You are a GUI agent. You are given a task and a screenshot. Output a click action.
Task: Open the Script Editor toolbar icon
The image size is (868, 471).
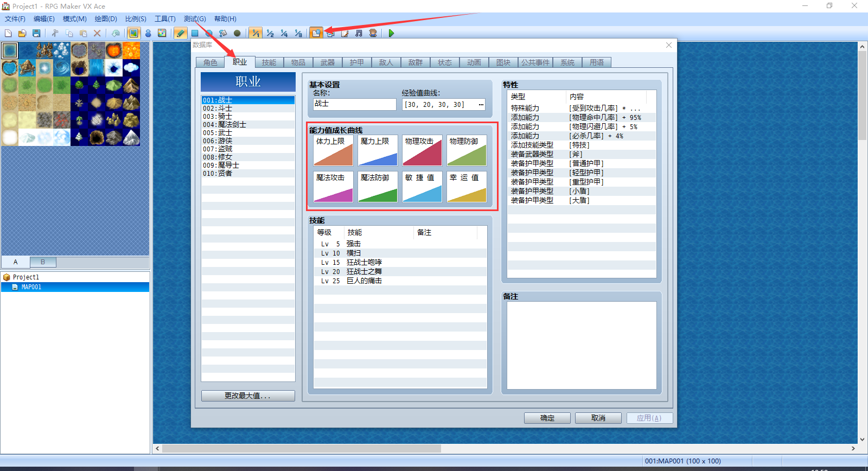(344, 33)
